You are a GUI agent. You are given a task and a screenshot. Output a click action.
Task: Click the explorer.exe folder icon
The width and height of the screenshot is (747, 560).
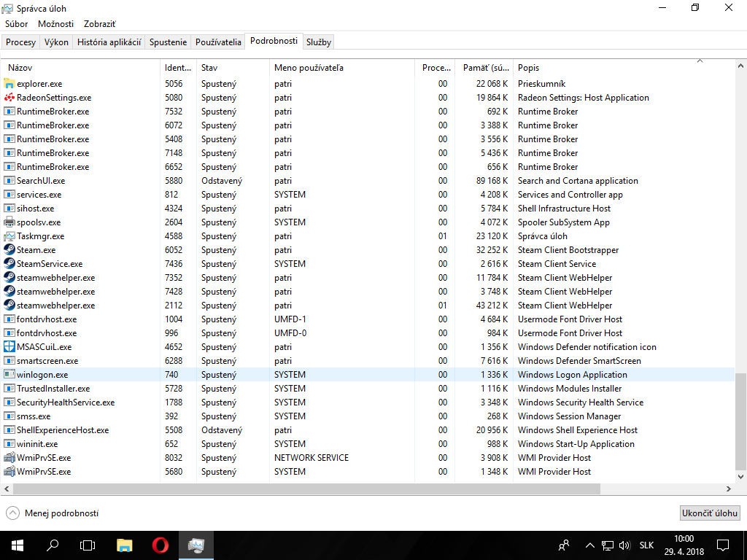pos(9,84)
